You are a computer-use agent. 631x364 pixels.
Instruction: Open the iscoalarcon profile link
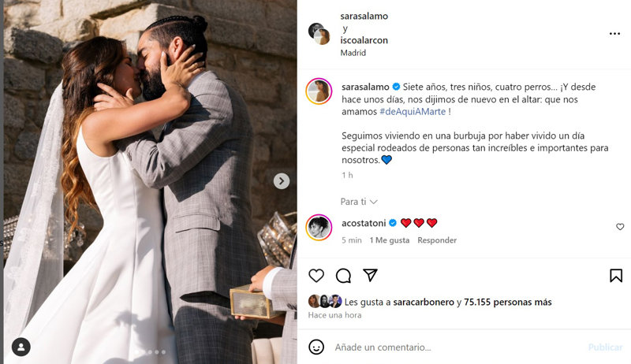364,40
